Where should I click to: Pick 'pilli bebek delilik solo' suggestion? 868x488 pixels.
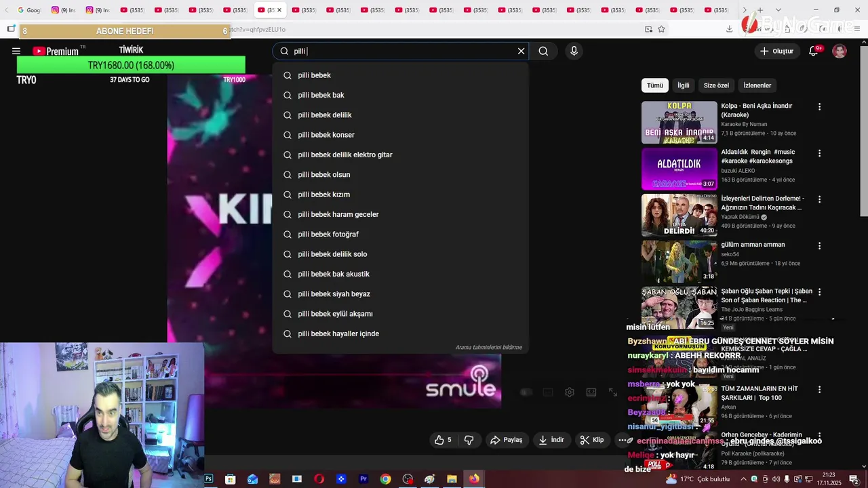click(x=400, y=254)
